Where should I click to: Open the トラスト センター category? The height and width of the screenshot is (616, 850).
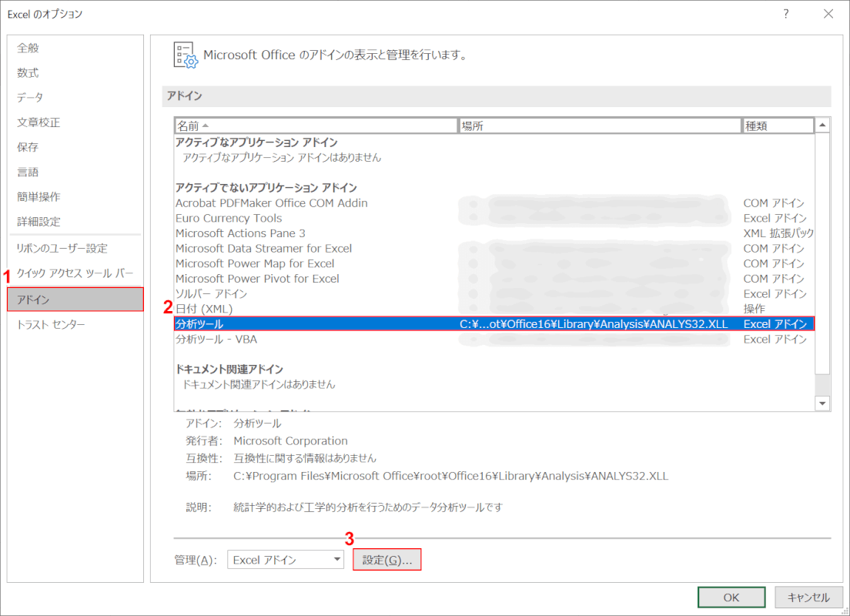[x=51, y=324]
